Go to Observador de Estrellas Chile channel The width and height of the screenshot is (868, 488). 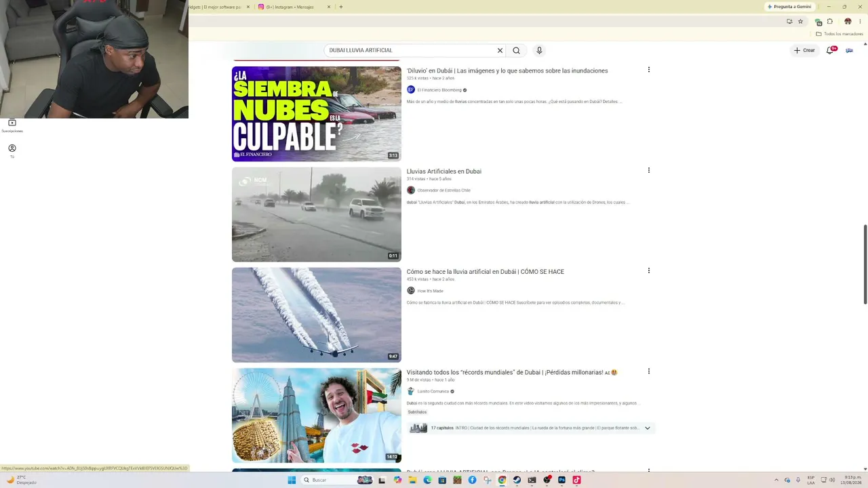point(443,190)
